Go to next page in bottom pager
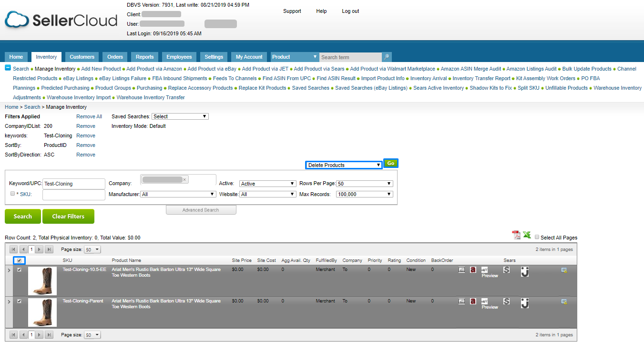 pos(40,335)
